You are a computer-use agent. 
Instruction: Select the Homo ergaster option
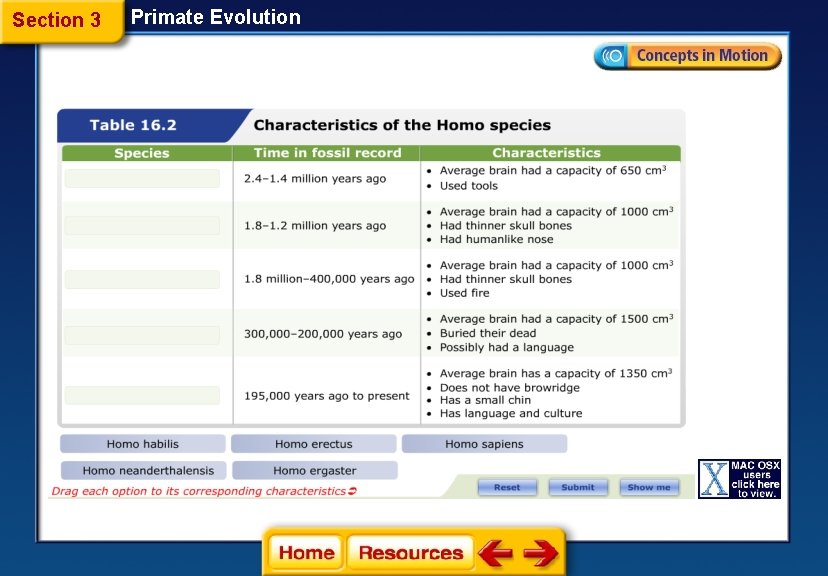315,470
